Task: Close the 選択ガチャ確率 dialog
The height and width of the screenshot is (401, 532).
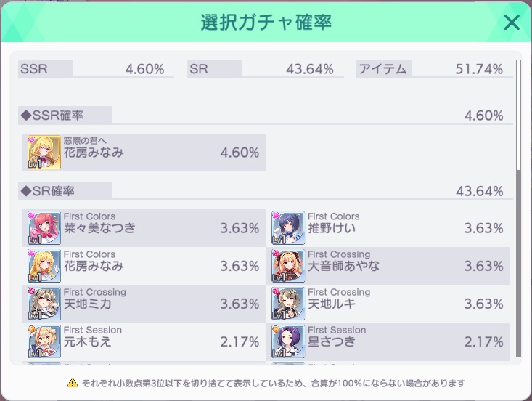Action: click(x=512, y=23)
